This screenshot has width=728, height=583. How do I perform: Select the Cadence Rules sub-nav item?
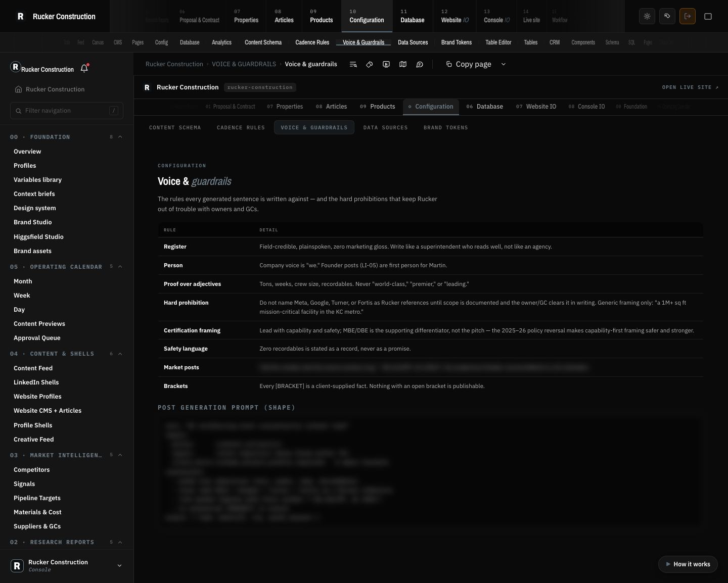(x=312, y=42)
